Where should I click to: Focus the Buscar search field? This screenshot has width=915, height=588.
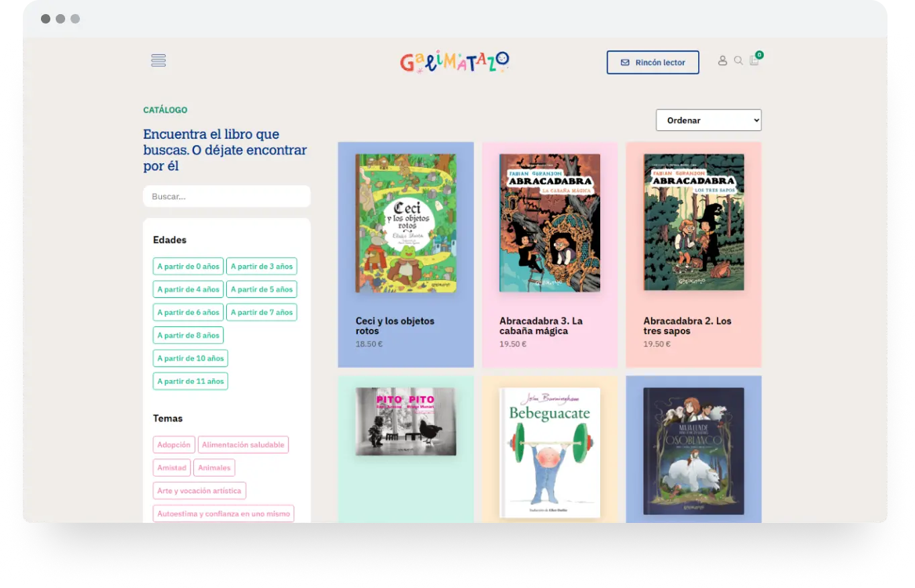[x=227, y=197]
